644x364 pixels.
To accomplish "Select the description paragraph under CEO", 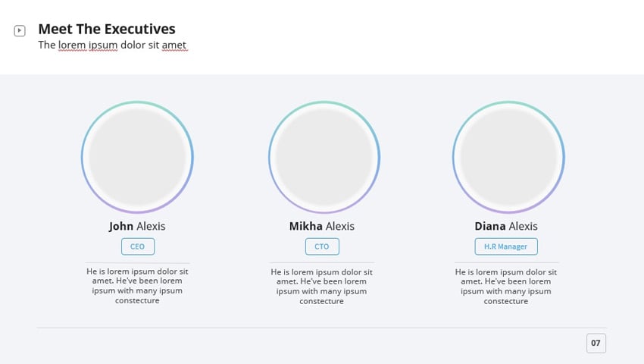I will 137,286.
